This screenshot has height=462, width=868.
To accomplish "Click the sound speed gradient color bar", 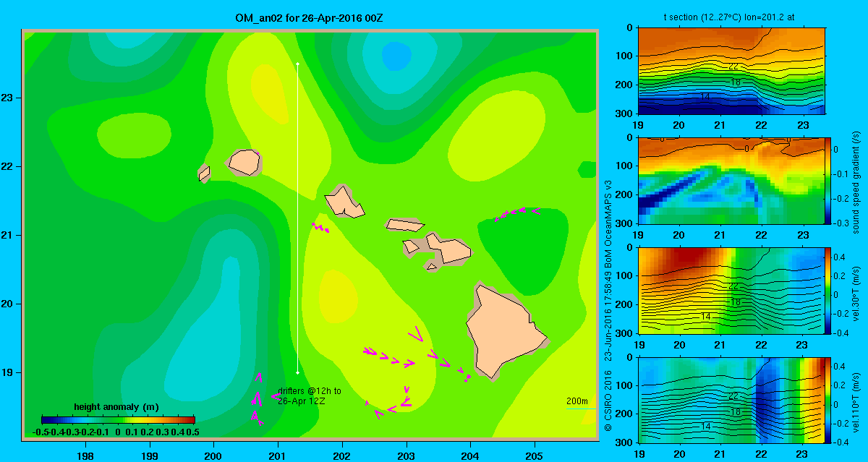I will (x=828, y=180).
